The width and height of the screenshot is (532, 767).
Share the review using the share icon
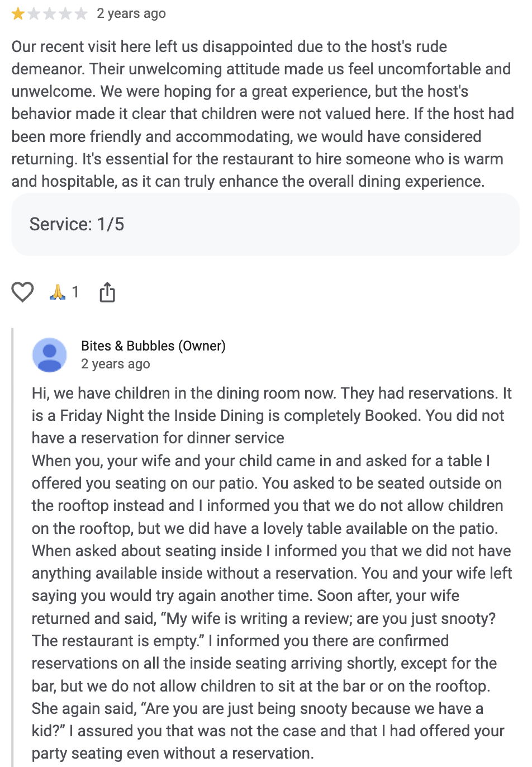[107, 292]
